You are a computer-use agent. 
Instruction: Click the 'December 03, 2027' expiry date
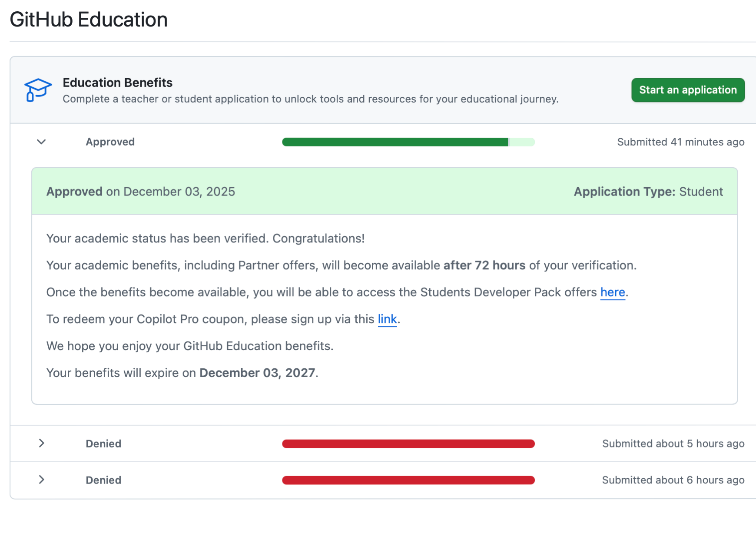point(257,373)
